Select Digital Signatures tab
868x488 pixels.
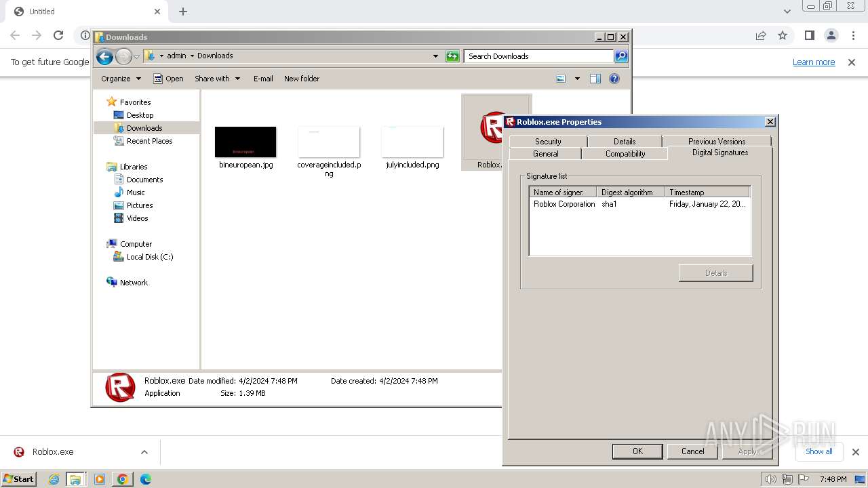pos(720,153)
